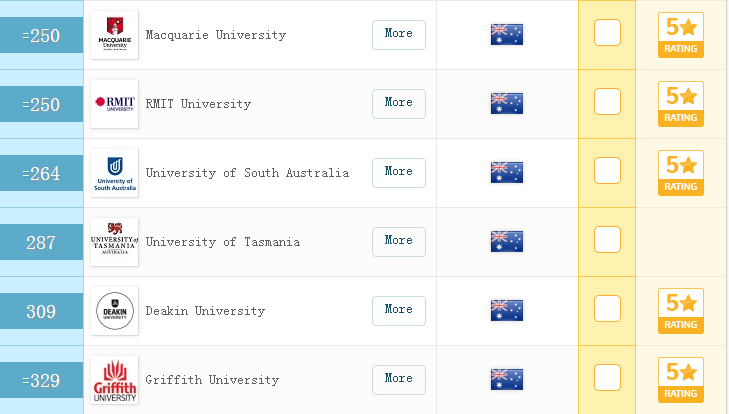Expand More for University of South Australia
Viewport: 729px width, 414px height.
click(x=398, y=172)
